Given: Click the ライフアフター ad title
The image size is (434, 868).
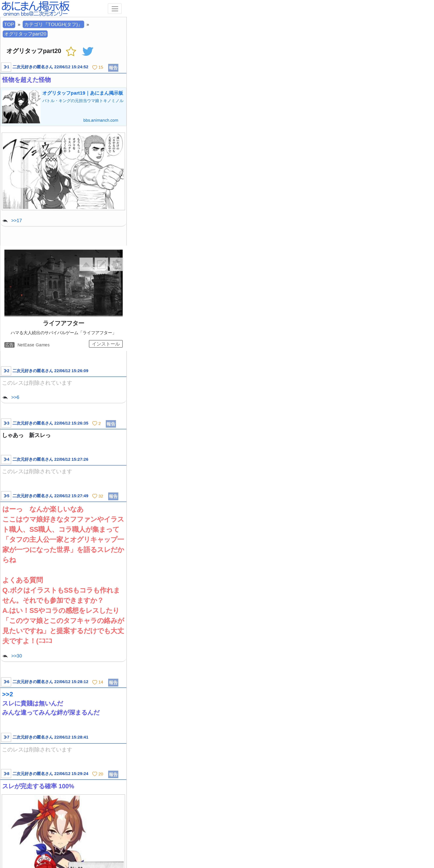Looking at the screenshot, I should (x=63, y=323).
